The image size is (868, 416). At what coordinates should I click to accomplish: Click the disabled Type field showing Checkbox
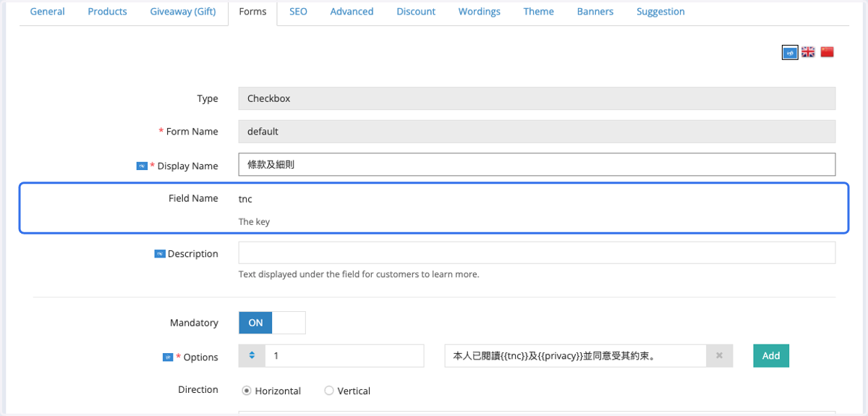click(537, 98)
